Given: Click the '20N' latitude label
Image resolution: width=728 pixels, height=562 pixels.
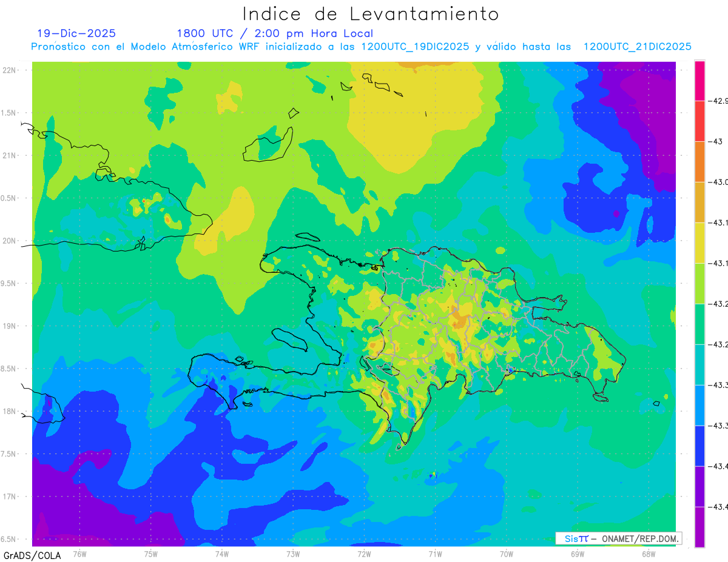Looking at the screenshot, I should tap(10, 241).
